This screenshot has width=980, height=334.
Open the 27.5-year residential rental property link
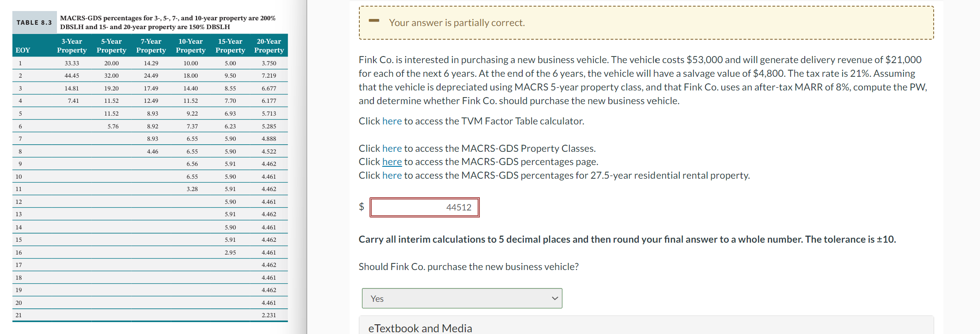tap(392, 175)
